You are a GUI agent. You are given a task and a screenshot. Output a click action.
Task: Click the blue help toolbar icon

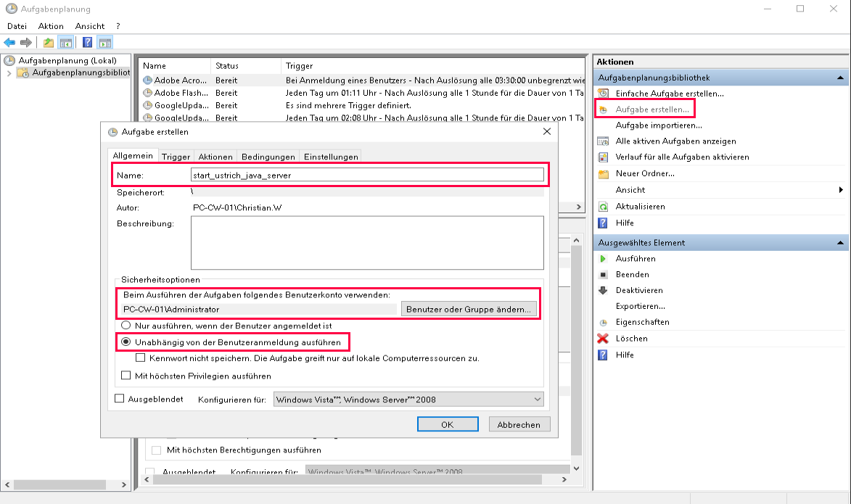87,43
